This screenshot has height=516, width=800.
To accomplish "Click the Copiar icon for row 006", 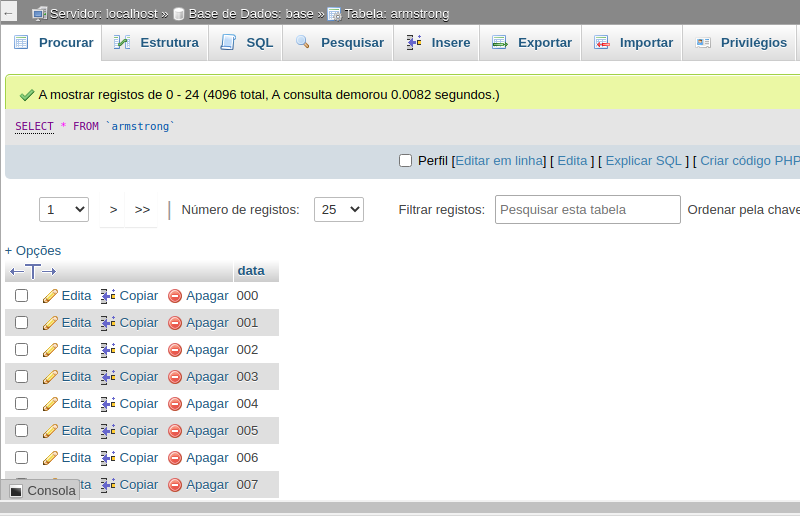I will click(x=109, y=458).
